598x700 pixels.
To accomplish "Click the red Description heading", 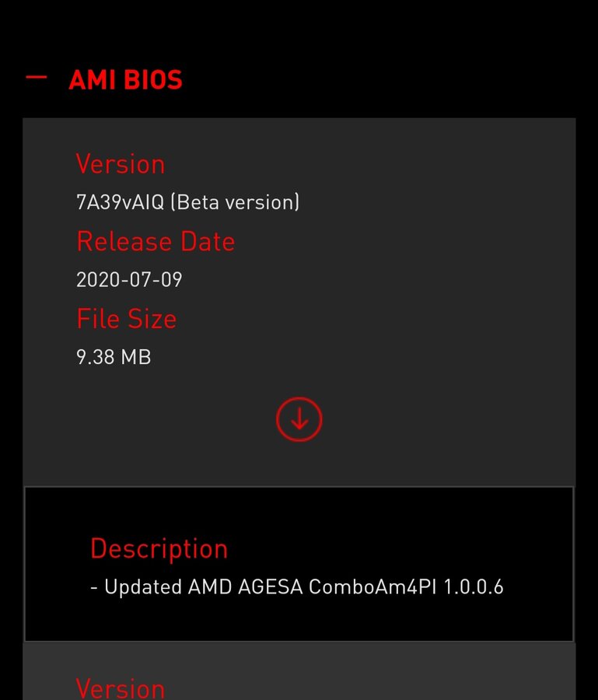I will click(159, 548).
